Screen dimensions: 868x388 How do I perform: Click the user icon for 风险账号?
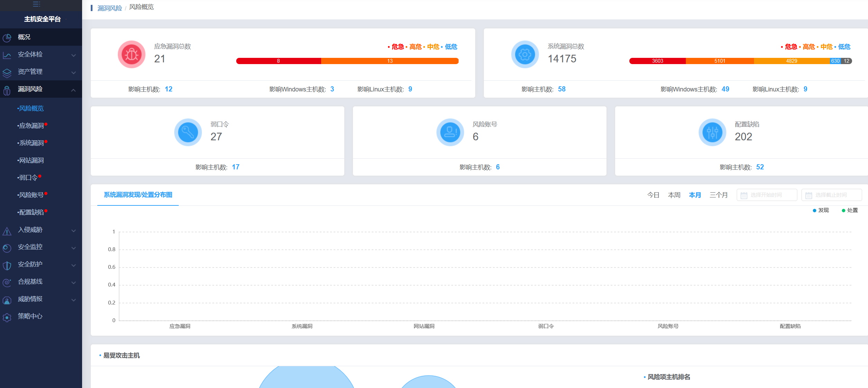click(450, 132)
